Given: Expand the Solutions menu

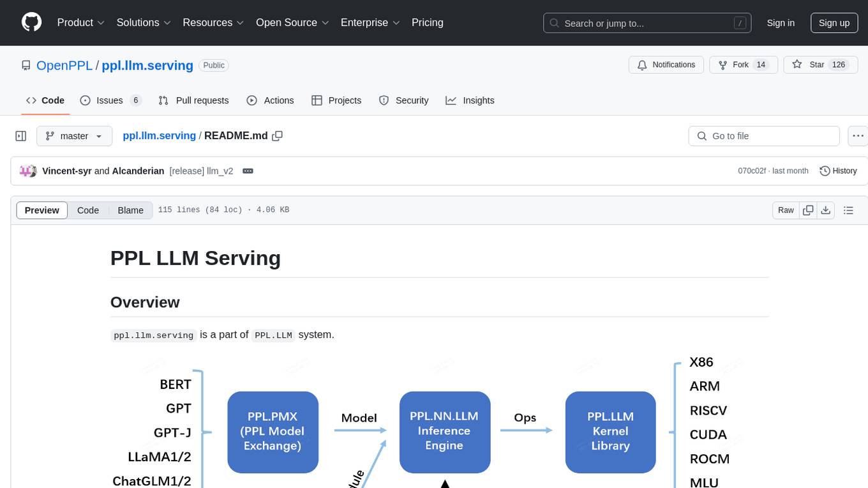Looking at the screenshot, I should click(x=144, y=22).
